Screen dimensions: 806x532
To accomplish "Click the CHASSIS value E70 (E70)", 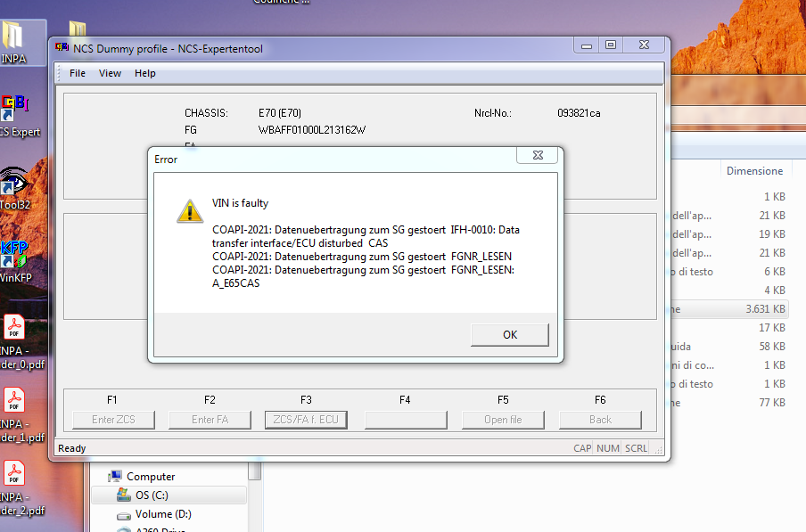I will [280, 113].
